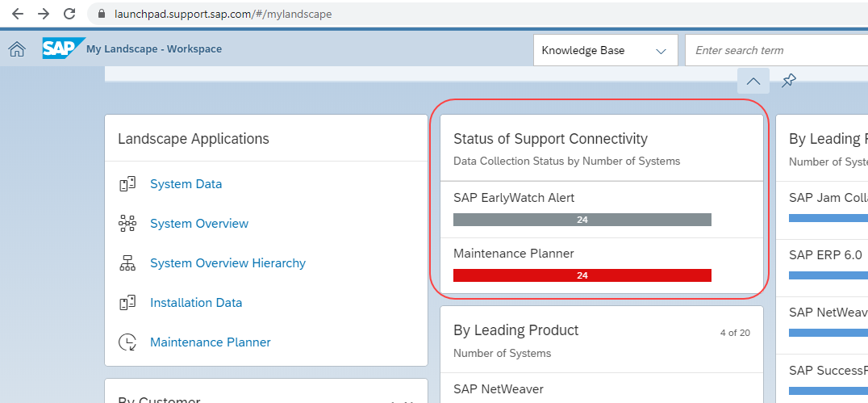Select the Maintenance Planner row in Status card
Image resolution: width=868 pixels, height=403 pixels.
[x=602, y=266]
